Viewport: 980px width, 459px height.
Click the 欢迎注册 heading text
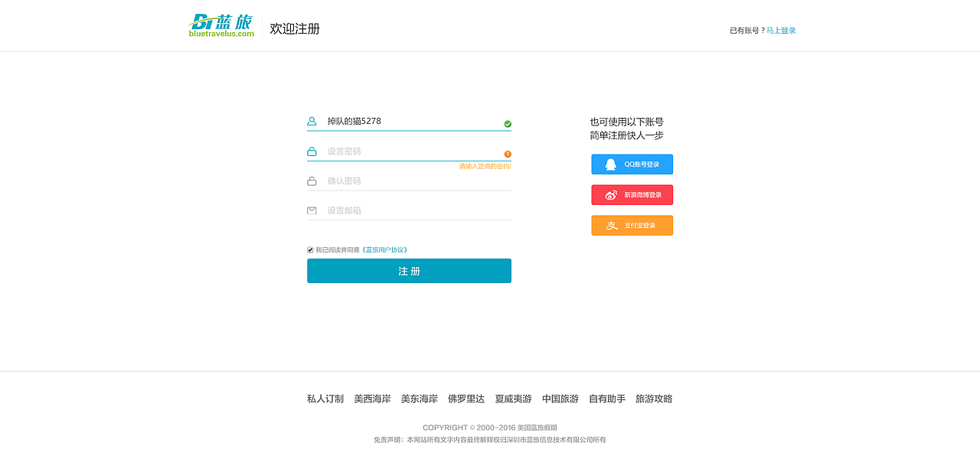point(295,29)
